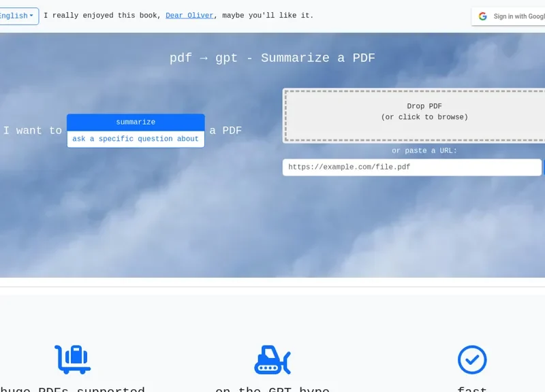
Task: Click the 'huge PDFs supported' caption
Action: (x=73, y=389)
